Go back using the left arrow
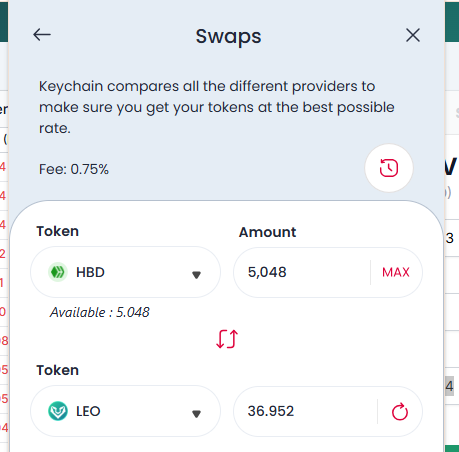459x452 pixels. [42, 35]
